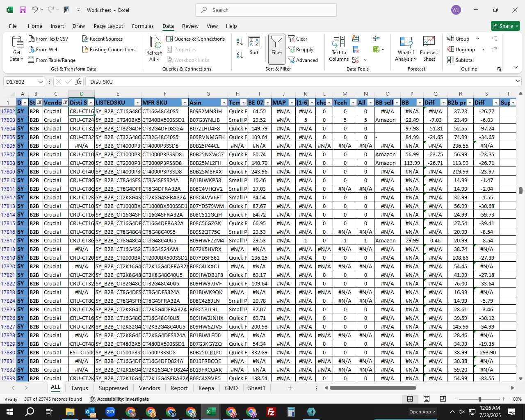The image size is (525, 420).
Task: Open the Calculator icon in quick access toolbar
Action: point(67,10)
